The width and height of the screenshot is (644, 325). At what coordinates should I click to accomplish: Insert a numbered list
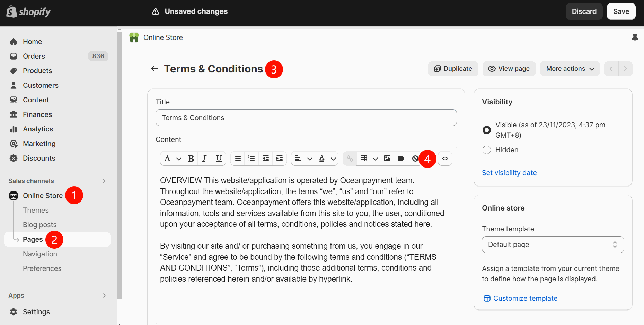point(252,159)
